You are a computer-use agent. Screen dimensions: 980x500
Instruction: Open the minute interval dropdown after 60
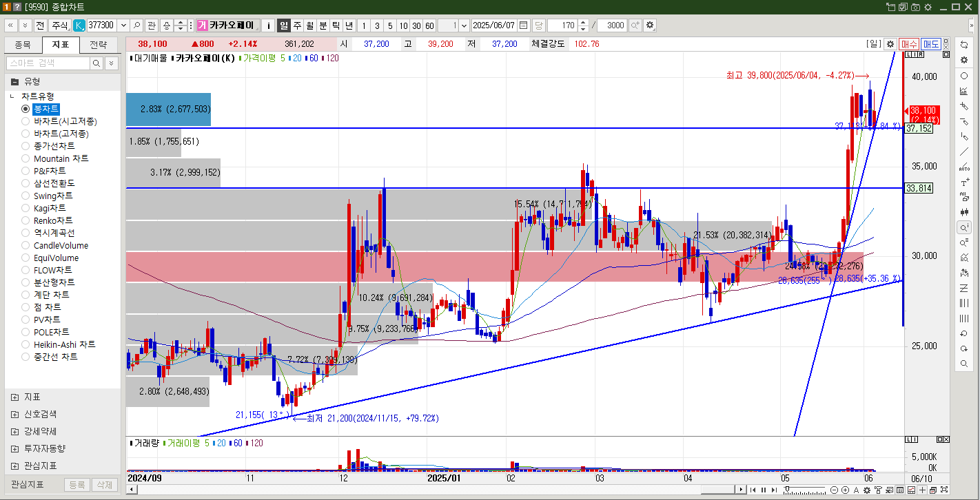point(463,25)
